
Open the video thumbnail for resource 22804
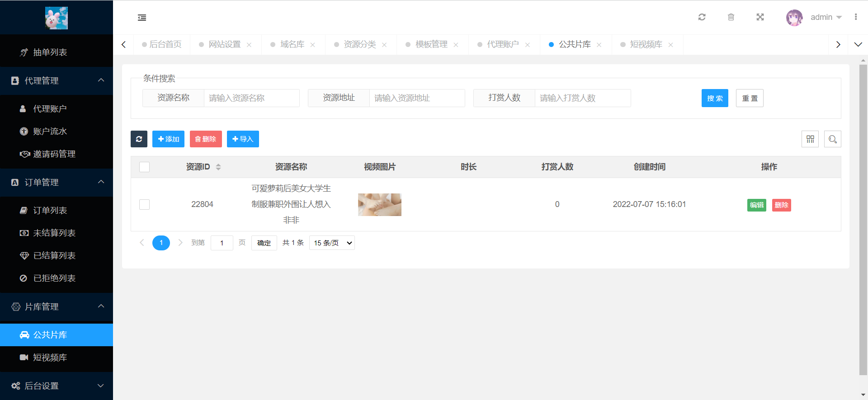coord(380,205)
